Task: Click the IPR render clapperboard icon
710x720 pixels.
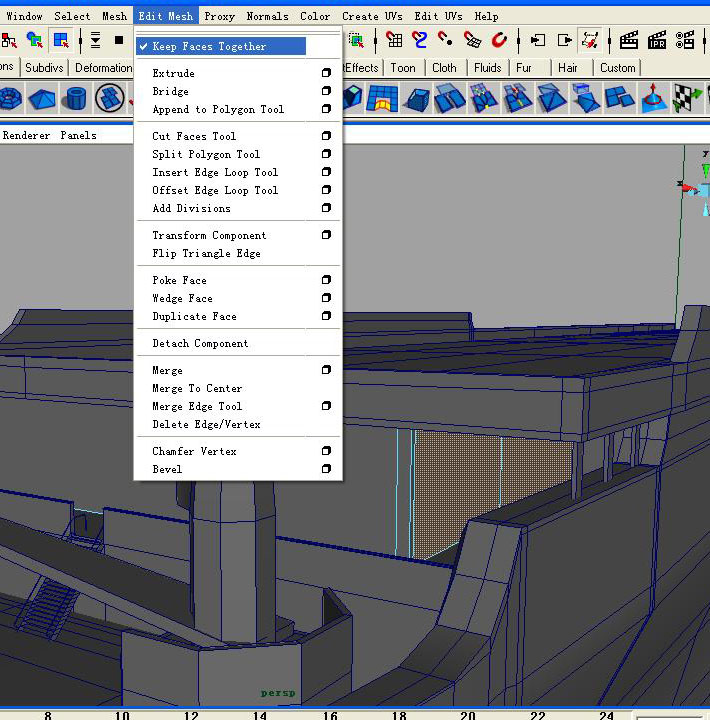Action: [657, 40]
